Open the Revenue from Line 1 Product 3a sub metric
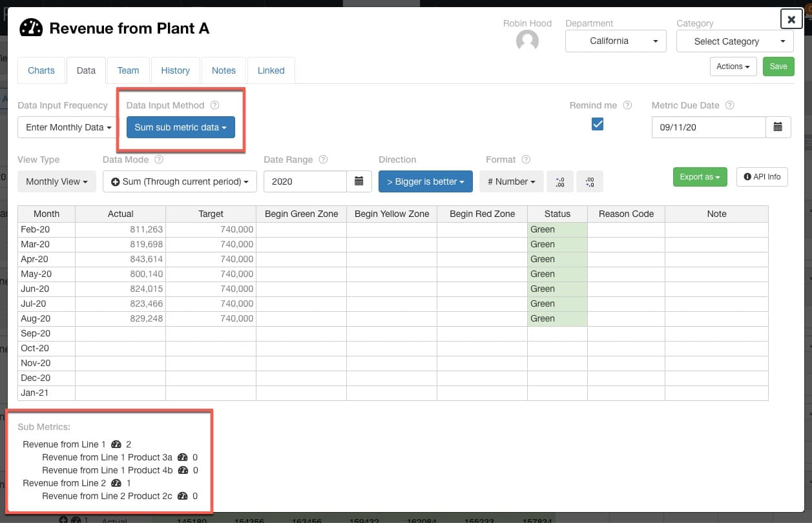 click(107, 457)
